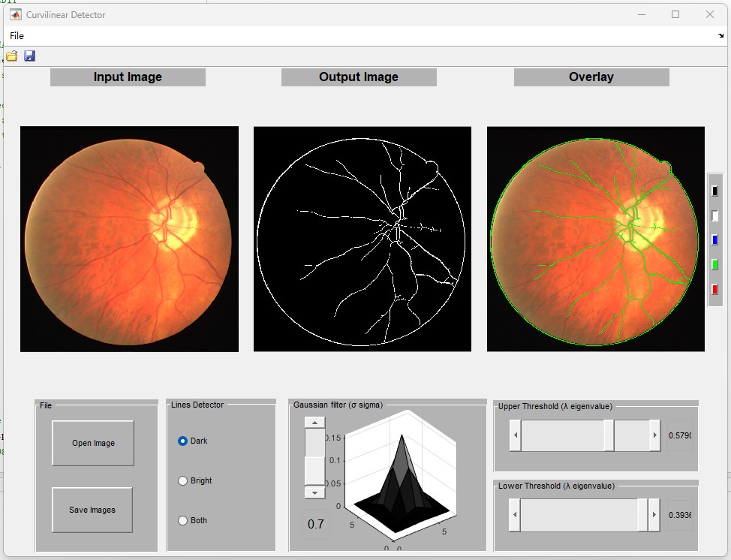Click Lower Threshold left arrow
Screen dimensions: 731x560
pyautogui.click(x=515, y=515)
